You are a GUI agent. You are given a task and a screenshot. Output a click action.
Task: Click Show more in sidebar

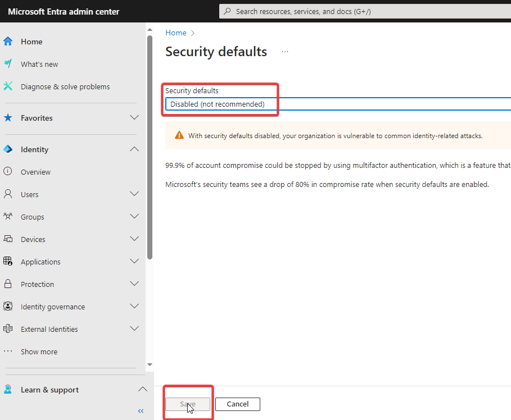[39, 351]
